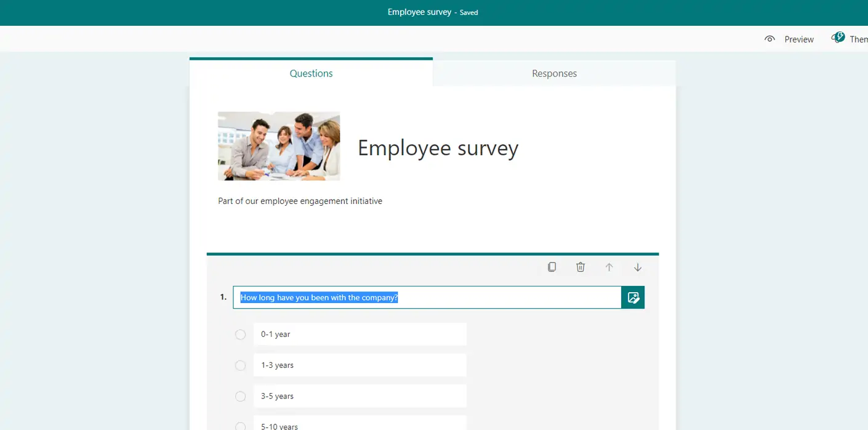Select the 0-1 year radio button
Screen dimensions: 868x430
[240, 334]
